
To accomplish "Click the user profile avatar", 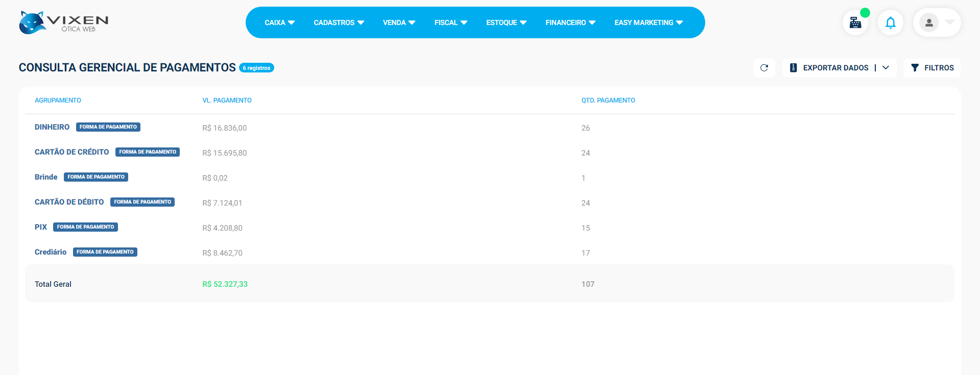I will pos(928,22).
